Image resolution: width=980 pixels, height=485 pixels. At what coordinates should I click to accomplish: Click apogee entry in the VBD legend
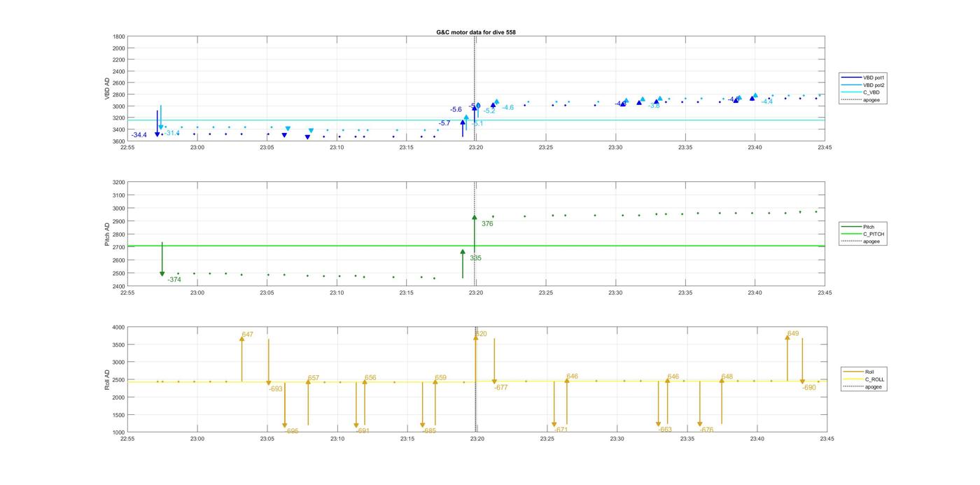[x=862, y=99]
